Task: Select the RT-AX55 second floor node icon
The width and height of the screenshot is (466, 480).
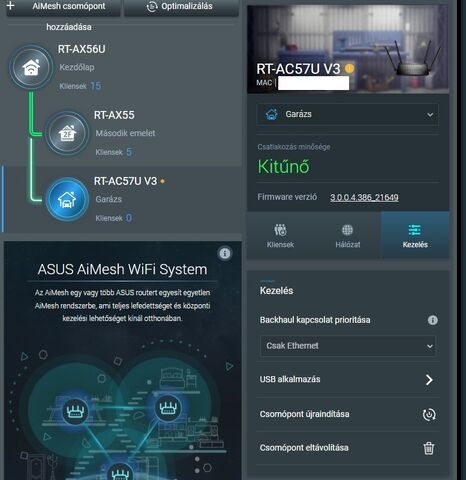Action: pyautogui.click(x=67, y=133)
